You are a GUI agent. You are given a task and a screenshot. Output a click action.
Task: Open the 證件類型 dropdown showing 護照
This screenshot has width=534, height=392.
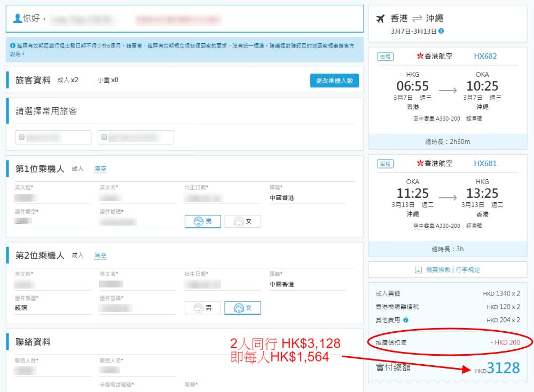(52, 308)
